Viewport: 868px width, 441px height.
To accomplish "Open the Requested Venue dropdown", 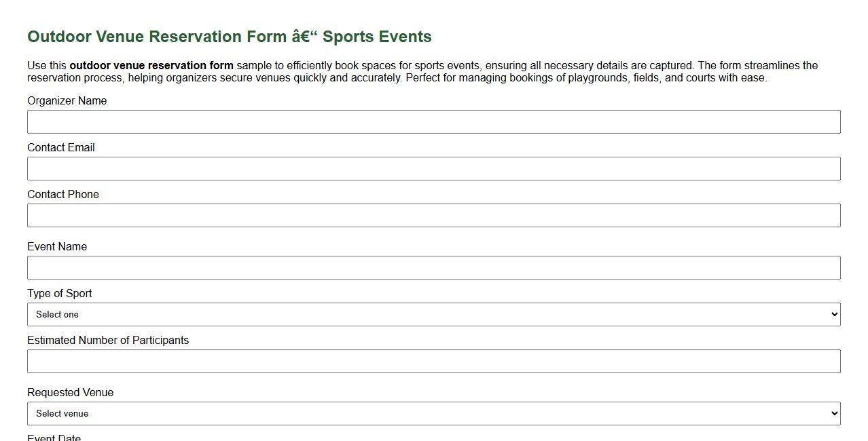I will (433, 413).
